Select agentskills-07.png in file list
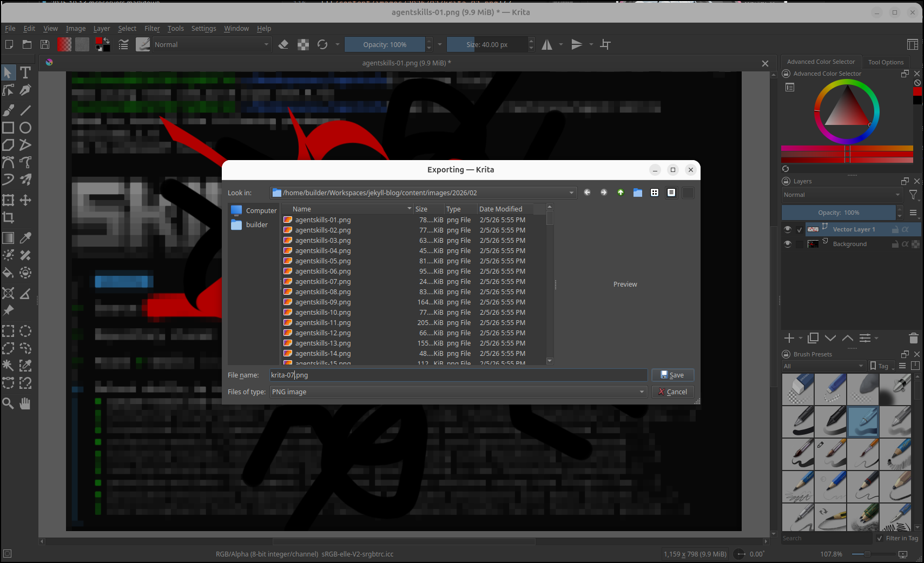Screen dimensions: 924x563 click(323, 281)
